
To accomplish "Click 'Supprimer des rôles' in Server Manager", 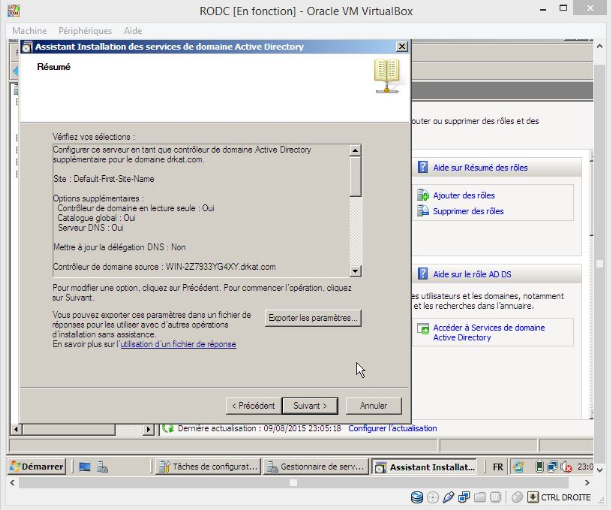I will [x=468, y=211].
